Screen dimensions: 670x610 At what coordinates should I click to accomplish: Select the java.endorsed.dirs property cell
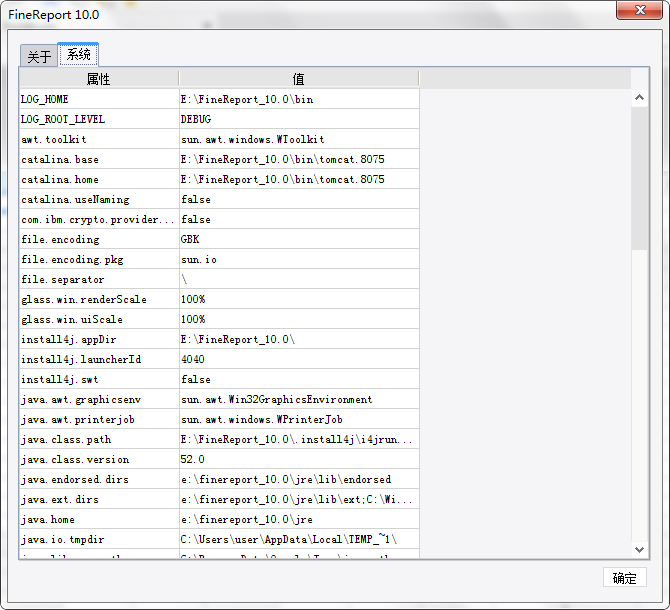[99, 479]
